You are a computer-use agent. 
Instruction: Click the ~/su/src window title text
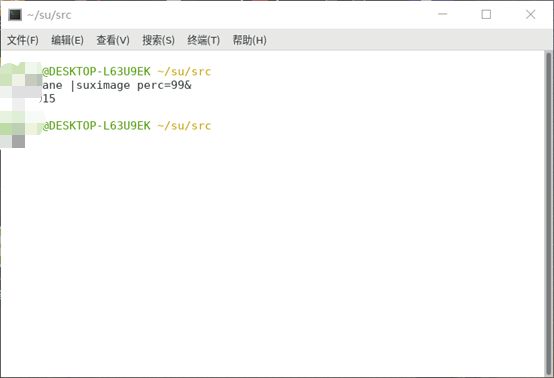49,15
